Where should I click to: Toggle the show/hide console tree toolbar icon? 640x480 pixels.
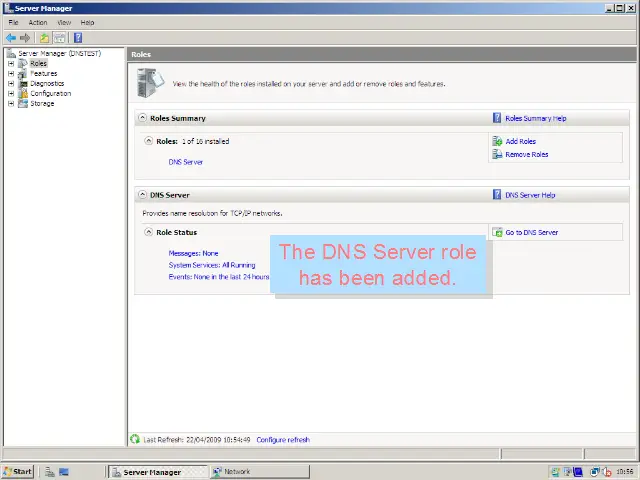[60, 38]
